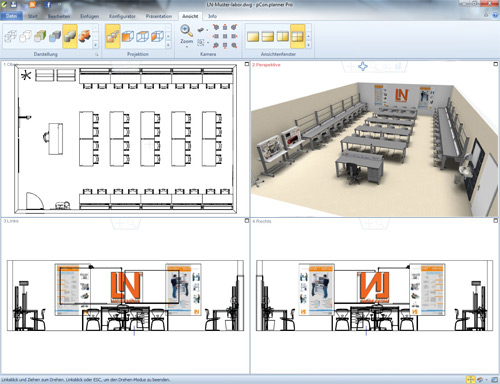Switch to two vertical viewports layout
500x384 pixels.
coord(283,36)
